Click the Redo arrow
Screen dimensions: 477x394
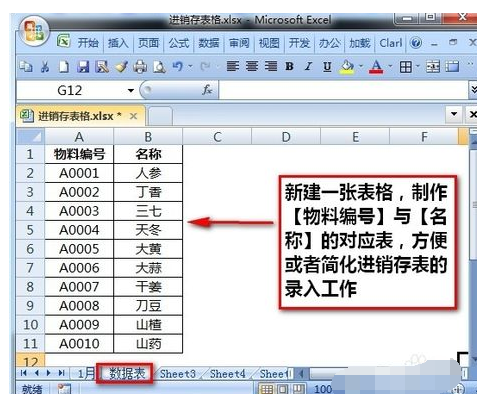click(205, 67)
